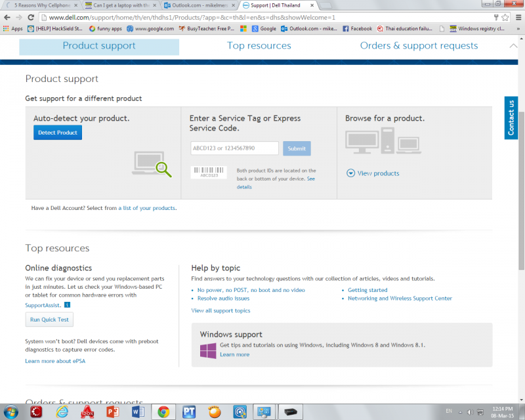
Task: Select the Top resources tab
Action: click(259, 46)
